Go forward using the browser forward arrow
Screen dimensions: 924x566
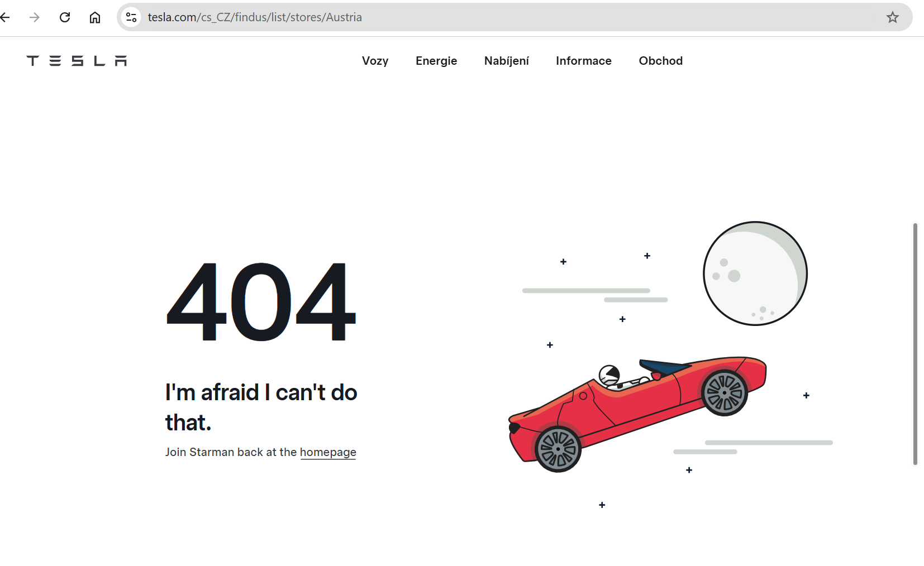point(35,17)
